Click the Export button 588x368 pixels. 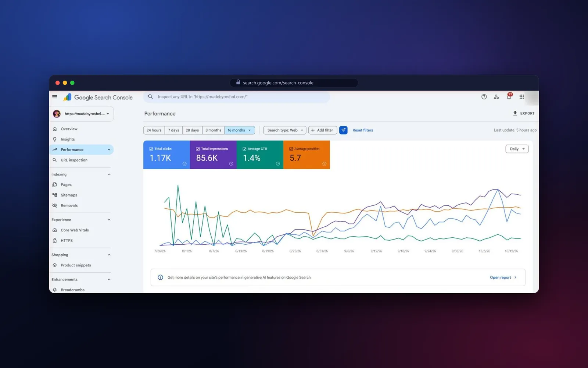(x=524, y=113)
